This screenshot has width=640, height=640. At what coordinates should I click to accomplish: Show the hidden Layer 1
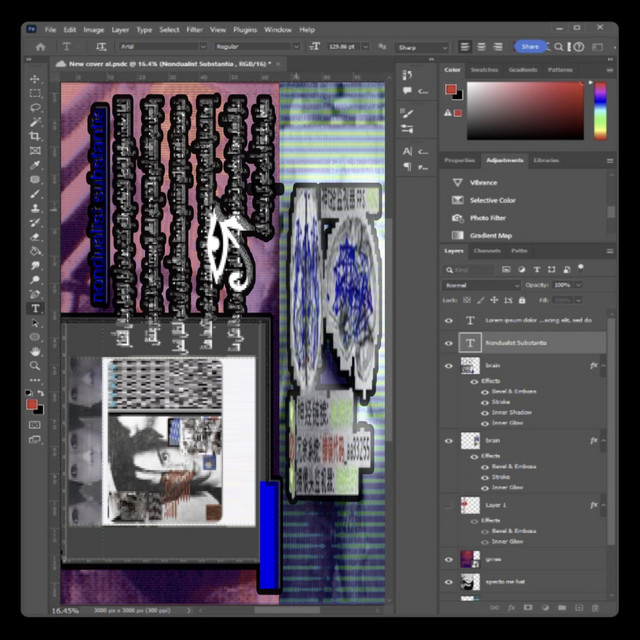(448, 505)
